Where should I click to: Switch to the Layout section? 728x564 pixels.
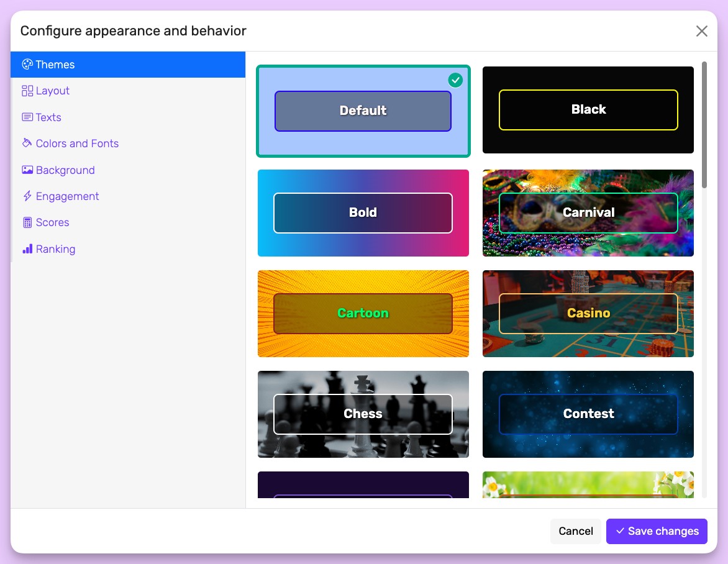[x=128, y=91]
